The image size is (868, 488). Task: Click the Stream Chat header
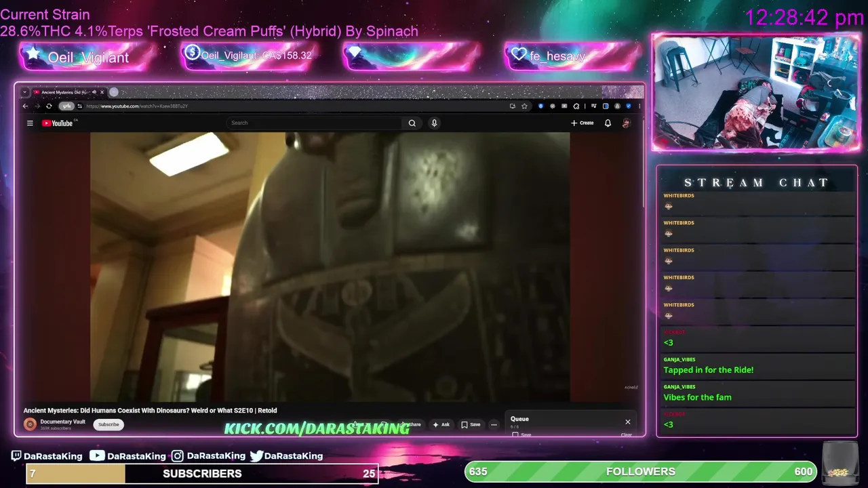[x=756, y=182]
